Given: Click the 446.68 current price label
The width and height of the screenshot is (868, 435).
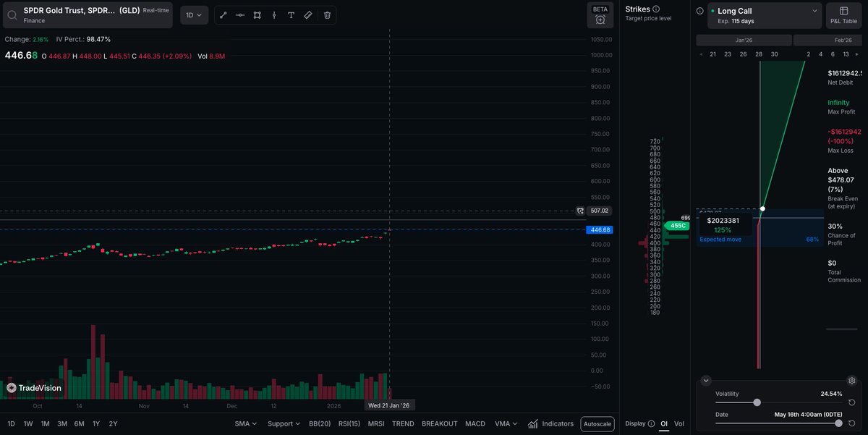Looking at the screenshot, I should (601, 229).
